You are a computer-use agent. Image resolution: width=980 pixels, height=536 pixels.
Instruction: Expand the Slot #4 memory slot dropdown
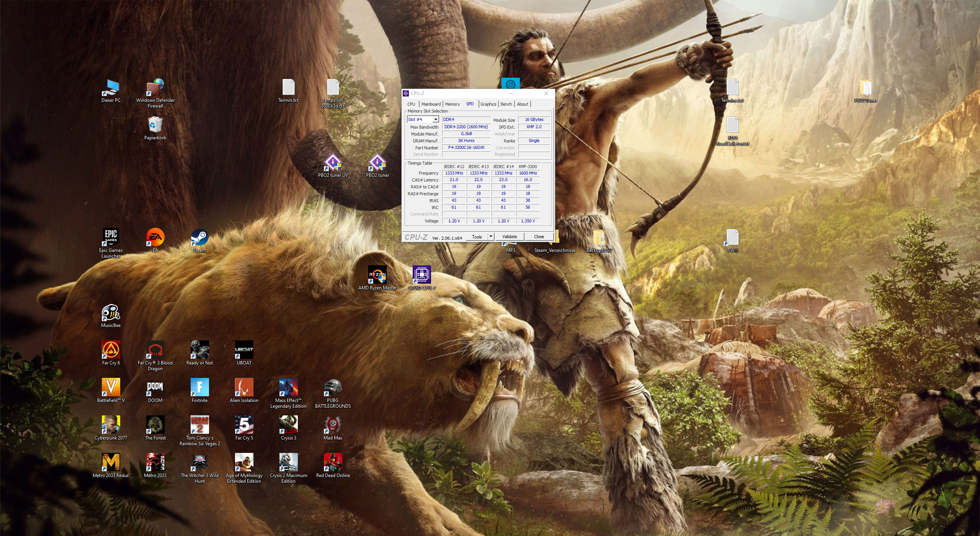435,120
